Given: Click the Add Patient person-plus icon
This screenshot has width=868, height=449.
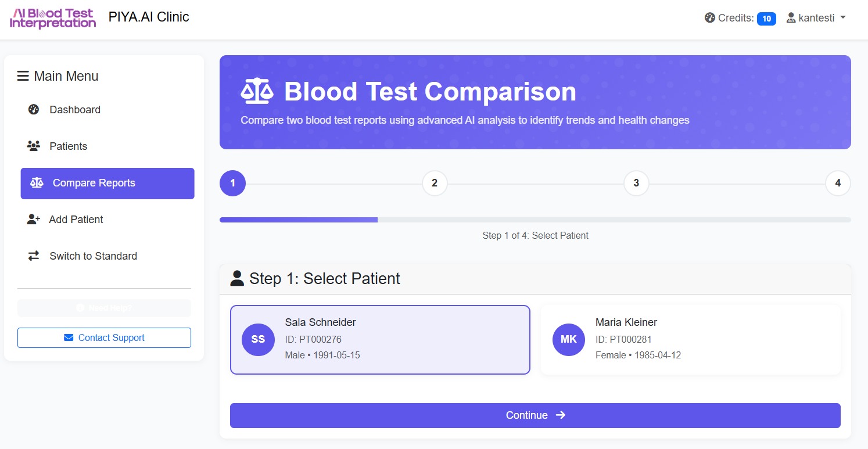Looking at the screenshot, I should pos(34,220).
